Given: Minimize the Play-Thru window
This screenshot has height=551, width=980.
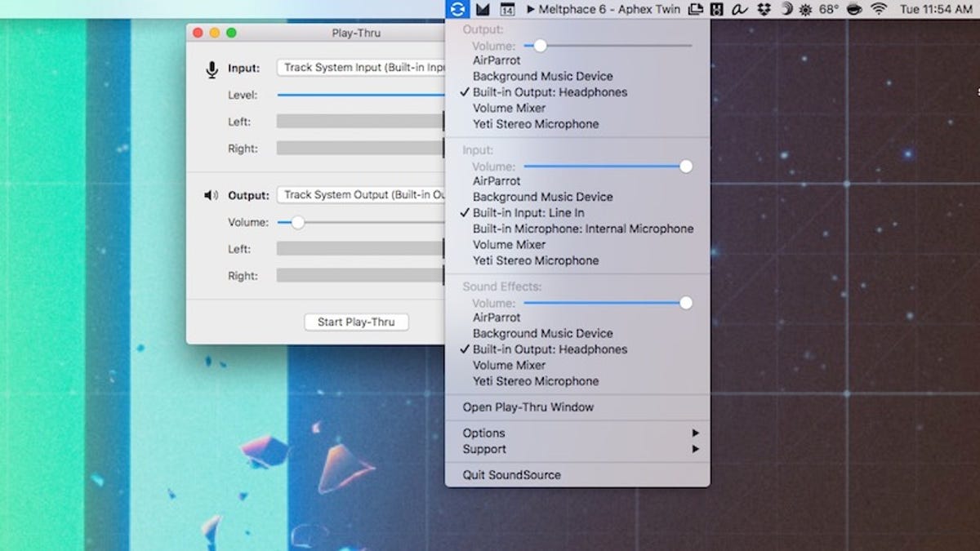Looking at the screenshot, I should coord(215,33).
